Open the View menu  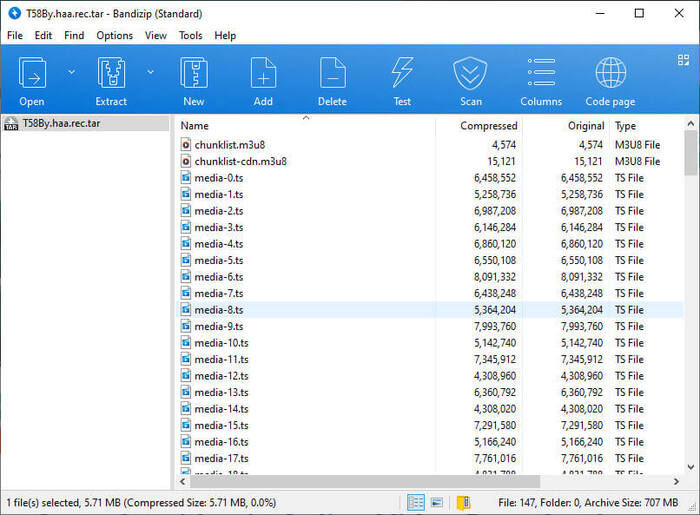click(155, 35)
